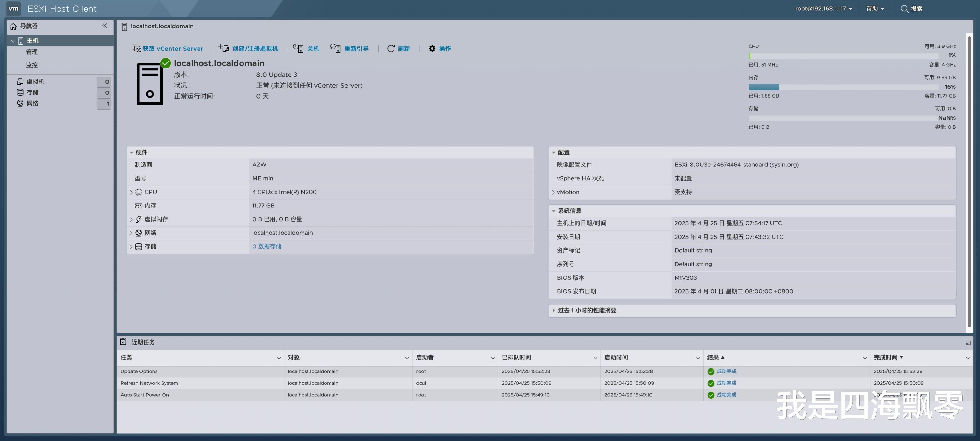Expand the vMotion row
This screenshot has width=980, height=441.
tap(553, 192)
